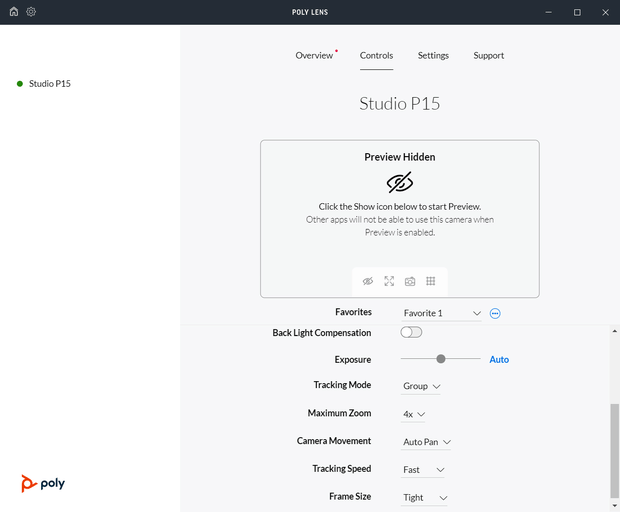Click the Exposure slider handle
This screenshot has width=620, height=512.
(x=441, y=359)
